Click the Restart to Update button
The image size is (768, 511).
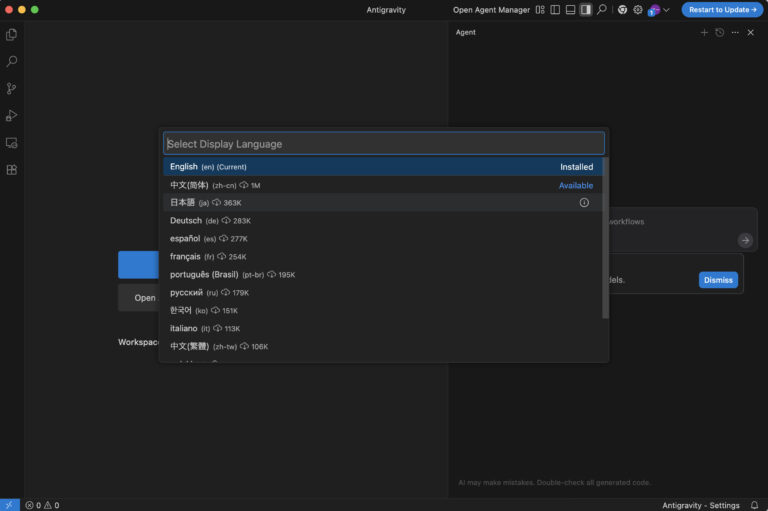(722, 10)
